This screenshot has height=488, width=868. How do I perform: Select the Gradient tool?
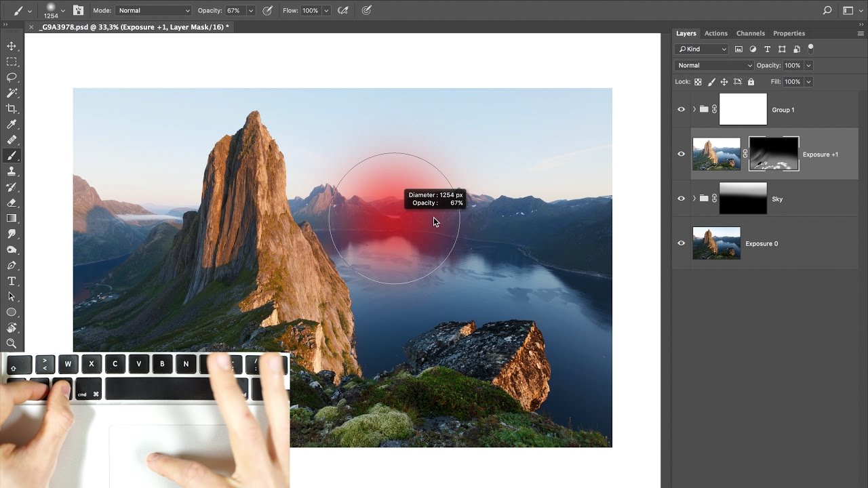12,218
